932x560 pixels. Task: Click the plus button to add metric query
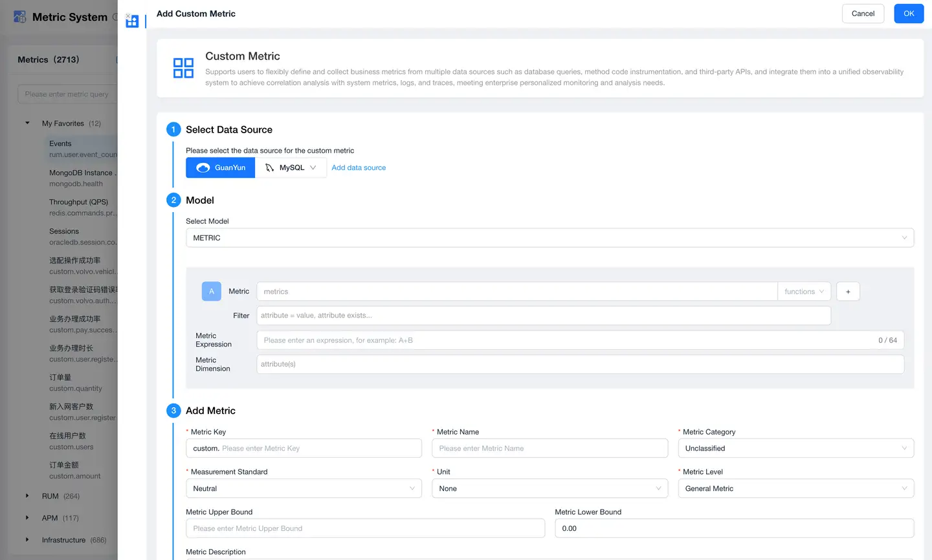pyautogui.click(x=848, y=292)
